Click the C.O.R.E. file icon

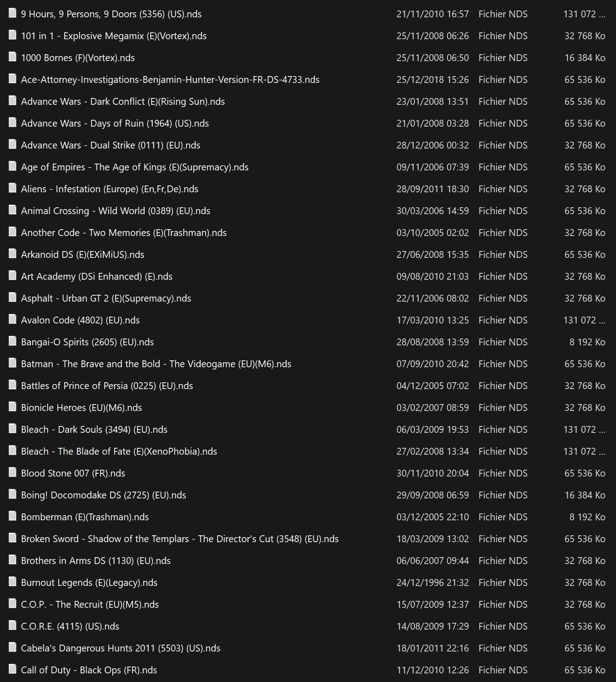12,626
